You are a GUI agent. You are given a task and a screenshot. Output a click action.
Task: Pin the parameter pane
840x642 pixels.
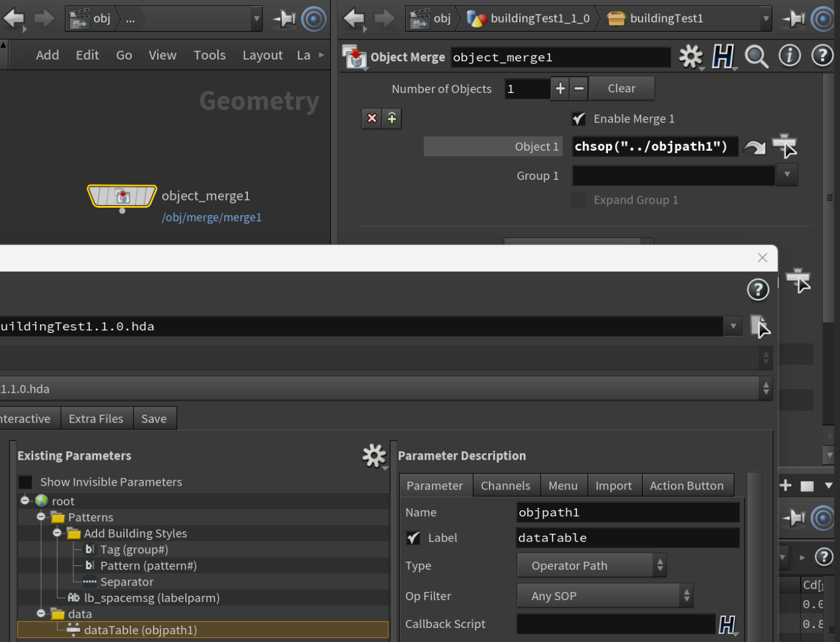794,19
